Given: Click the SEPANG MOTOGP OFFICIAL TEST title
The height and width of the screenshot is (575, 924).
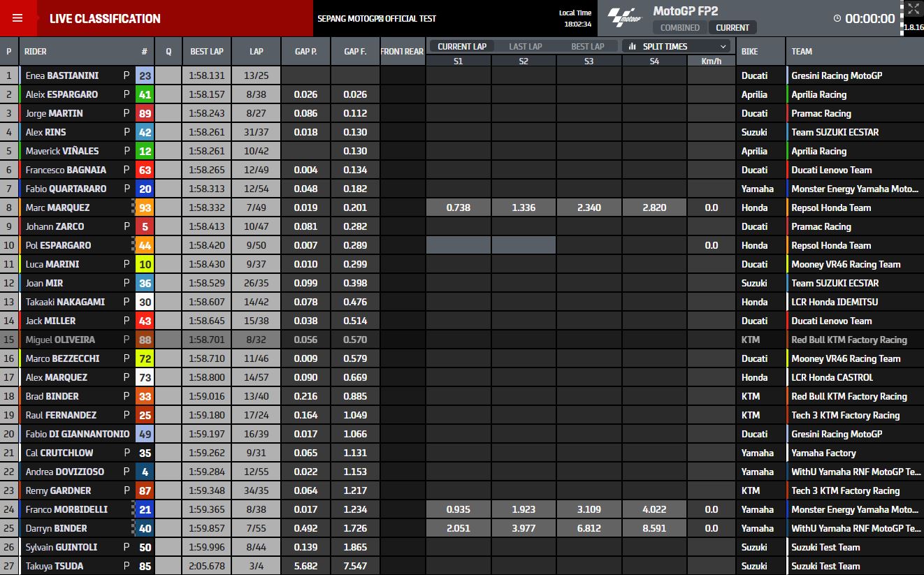Looking at the screenshot, I should [x=377, y=19].
